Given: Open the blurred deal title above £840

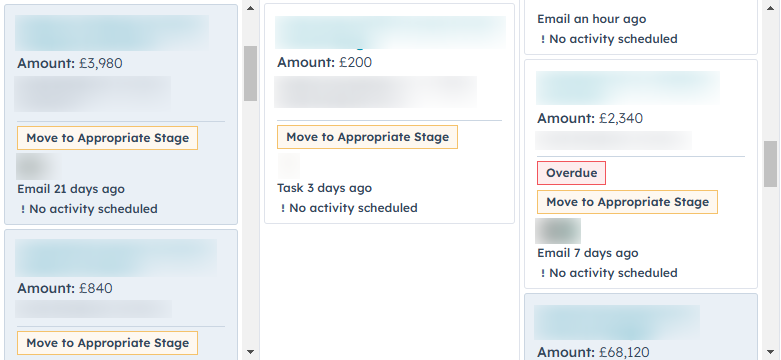Looking at the screenshot, I should coord(116,258).
